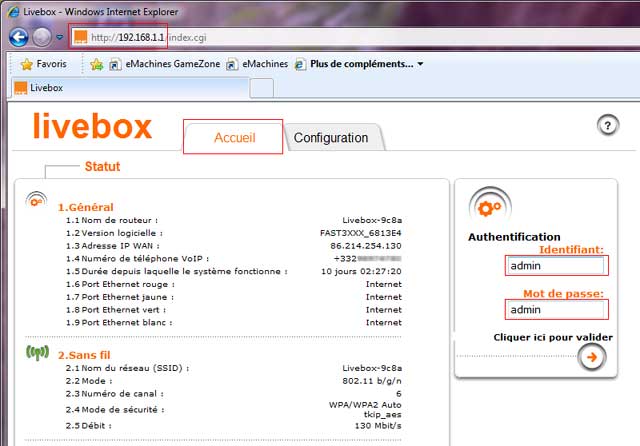This screenshot has width=640, height=446.
Task: Click the green Sans fil antenna icon
Action: 37,352
